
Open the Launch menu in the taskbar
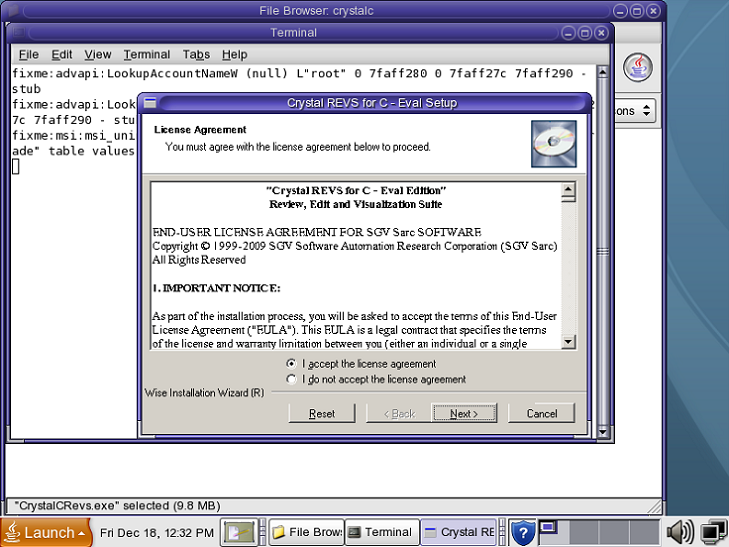tap(46, 533)
